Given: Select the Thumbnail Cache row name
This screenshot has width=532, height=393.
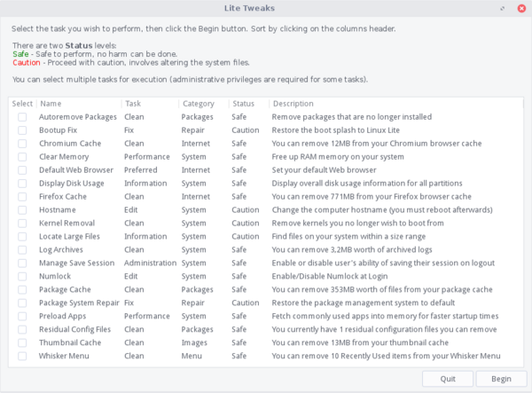Looking at the screenshot, I should (x=70, y=342).
